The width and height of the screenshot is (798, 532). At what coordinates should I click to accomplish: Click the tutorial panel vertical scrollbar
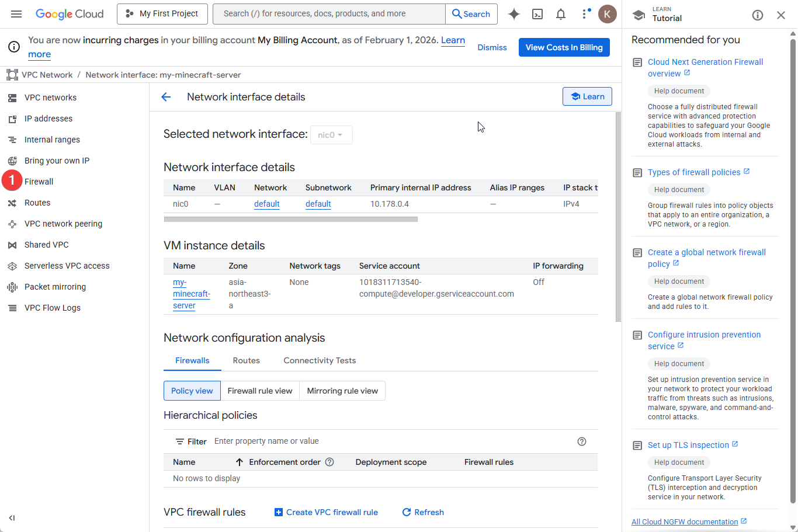793,272
